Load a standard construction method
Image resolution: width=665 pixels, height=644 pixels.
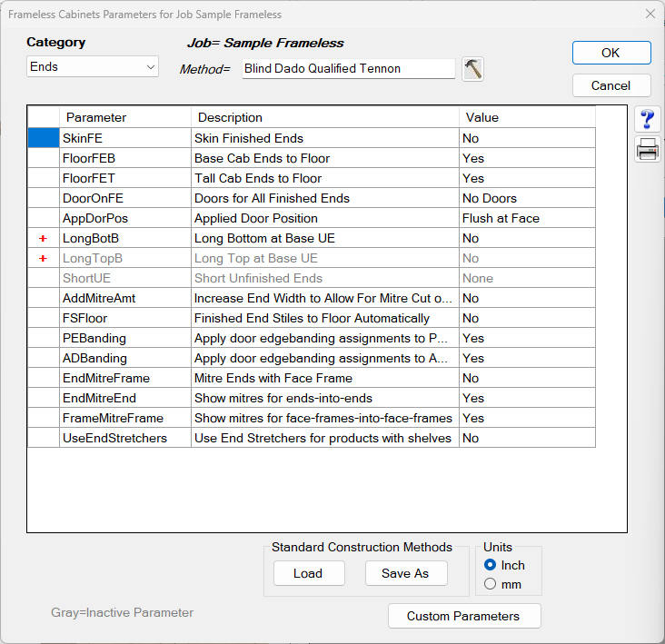pos(308,573)
